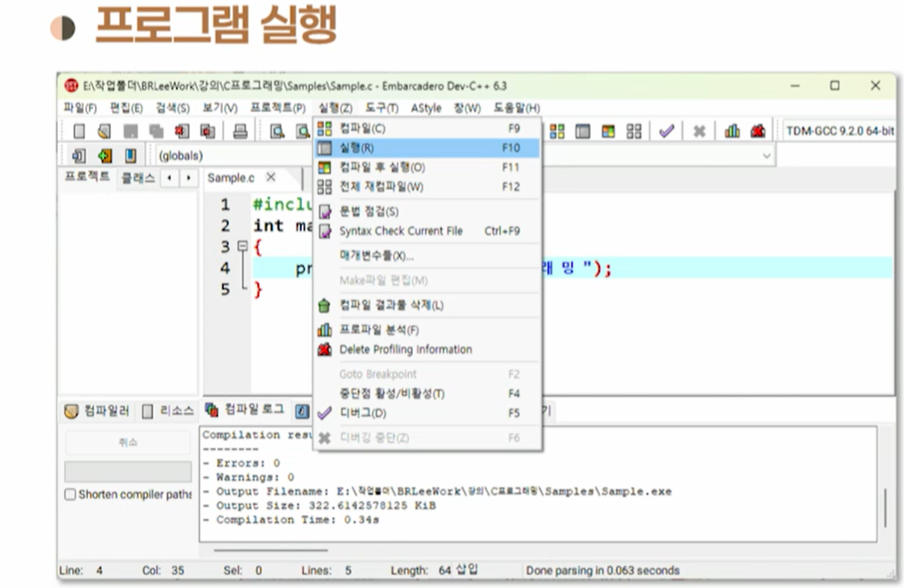Image resolution: width=904 pixels, height=588 pixels.
Task: Choose 컴파일 결과물 삭제(L) menu item
Action: 428,305
